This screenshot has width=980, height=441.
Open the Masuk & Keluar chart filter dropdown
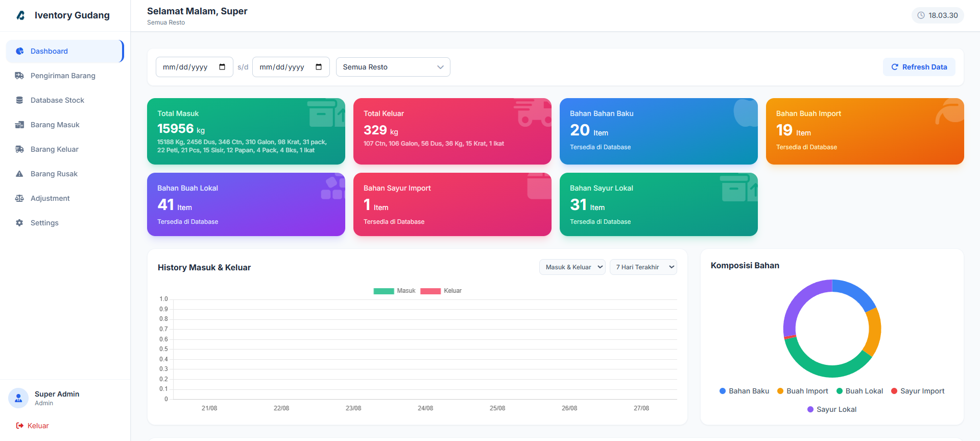tap(572, 267)
